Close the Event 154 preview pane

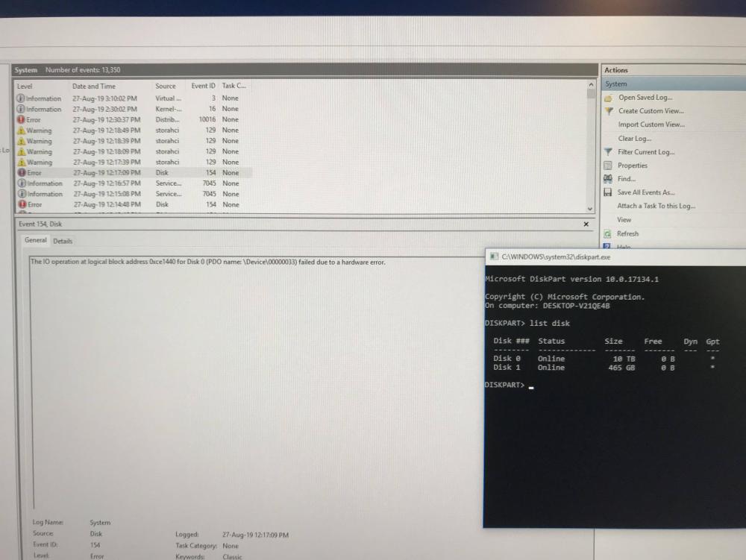click(586, 224)
